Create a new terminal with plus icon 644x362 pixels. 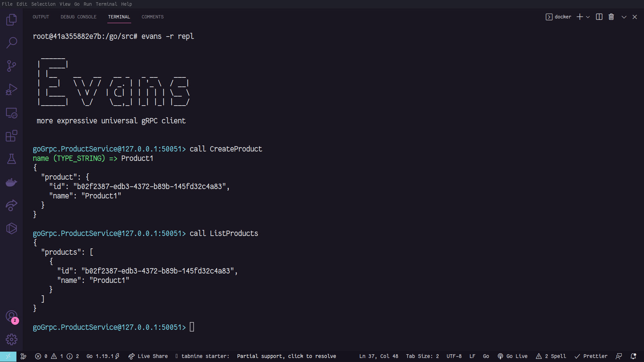tap(579, 17)
